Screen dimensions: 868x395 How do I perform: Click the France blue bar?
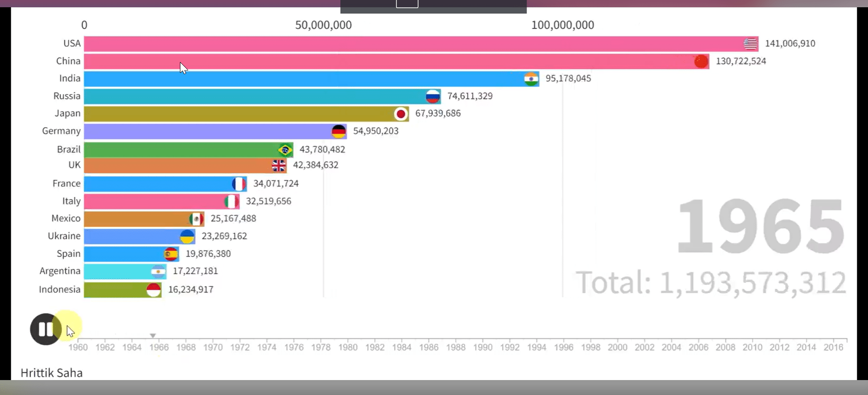point(158,184)
